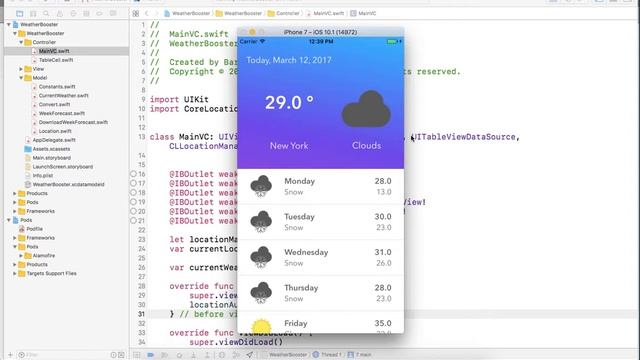Toggle recently modified files filter
640x360 pixels.
pyautogui.click(x=113, y=355)
